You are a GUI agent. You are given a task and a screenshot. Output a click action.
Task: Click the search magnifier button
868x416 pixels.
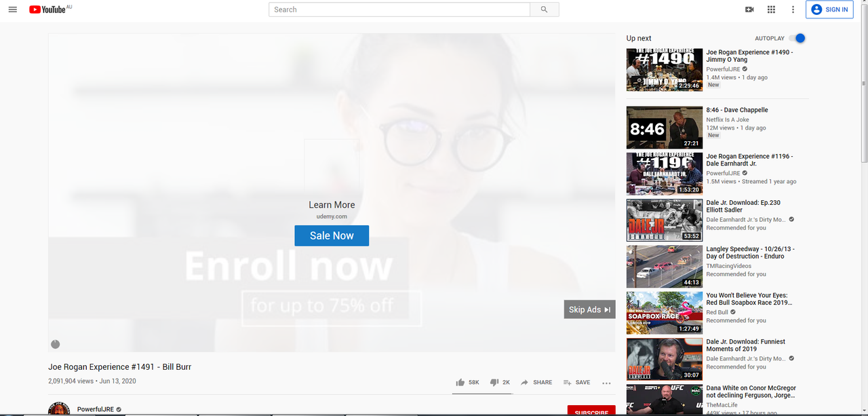[x=544, y=10]
